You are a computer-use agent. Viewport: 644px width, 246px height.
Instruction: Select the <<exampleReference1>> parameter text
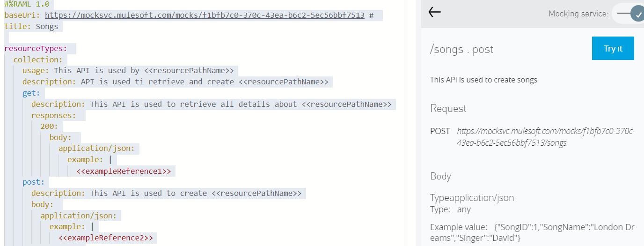(x=124, y=171)
